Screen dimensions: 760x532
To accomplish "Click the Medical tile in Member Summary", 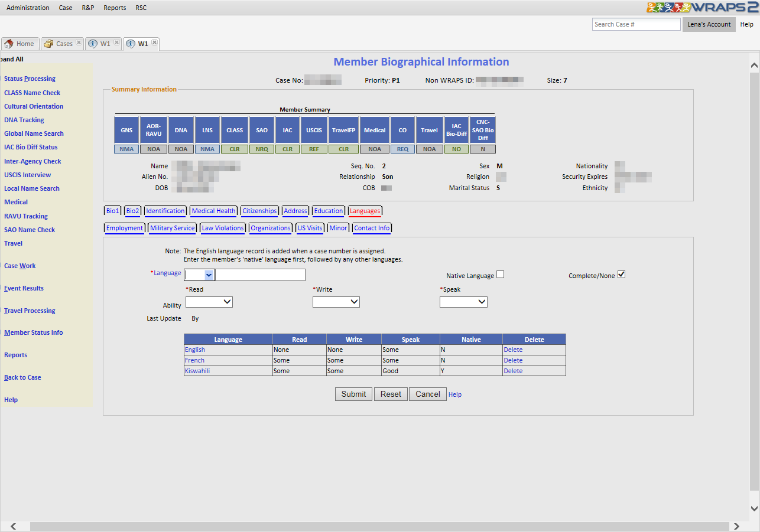I will tap(375, 130).
